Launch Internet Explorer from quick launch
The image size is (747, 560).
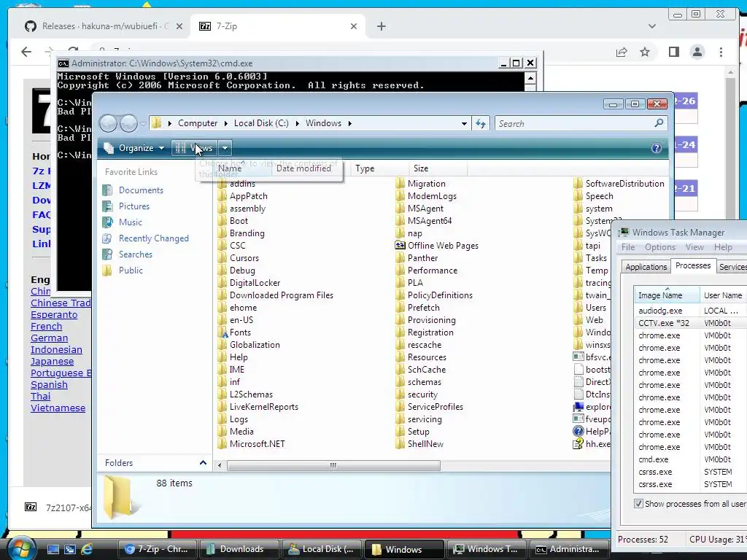click(87, 549)
